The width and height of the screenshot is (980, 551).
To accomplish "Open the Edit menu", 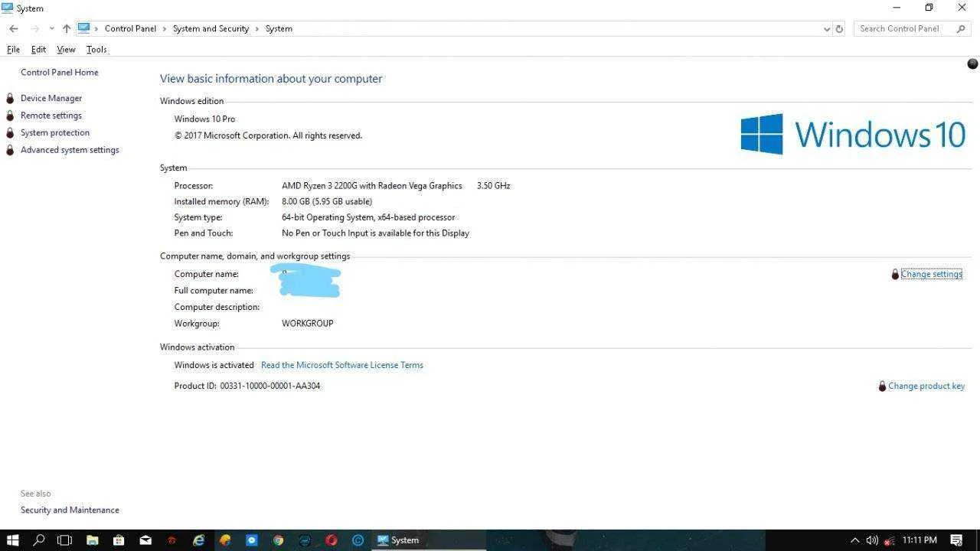I will point(38,49).
